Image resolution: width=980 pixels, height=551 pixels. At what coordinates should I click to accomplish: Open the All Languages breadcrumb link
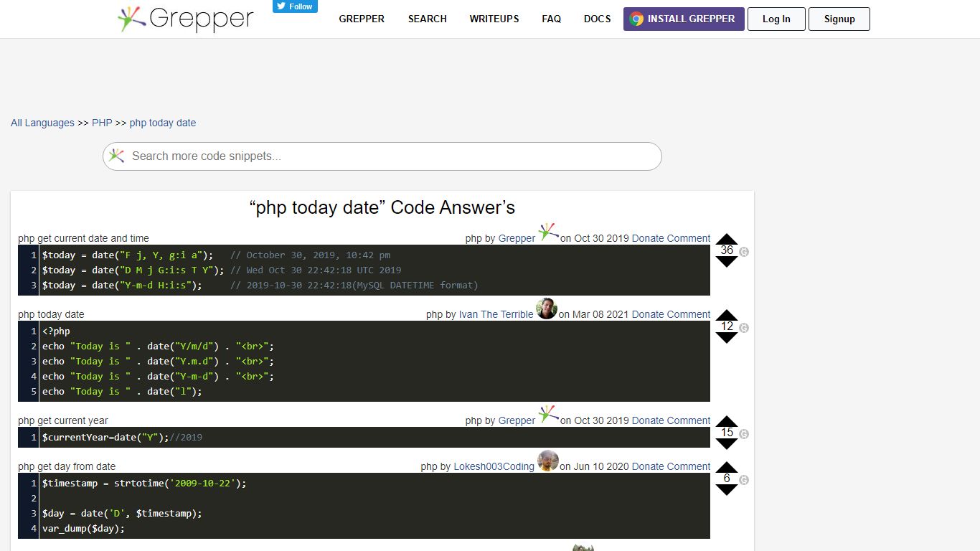tap(42, 123)
